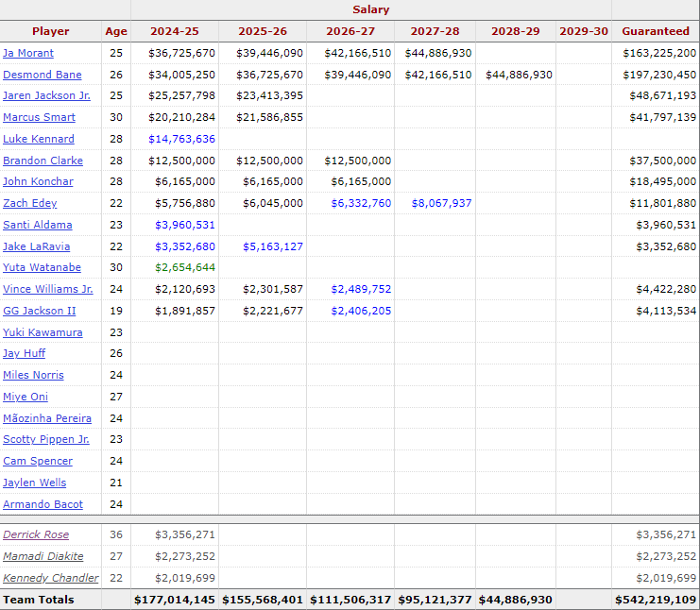Select Santi Aldama's blue $3,960,531 2024-25 salary
Screen dimensions: 700x610
(185, 225)
